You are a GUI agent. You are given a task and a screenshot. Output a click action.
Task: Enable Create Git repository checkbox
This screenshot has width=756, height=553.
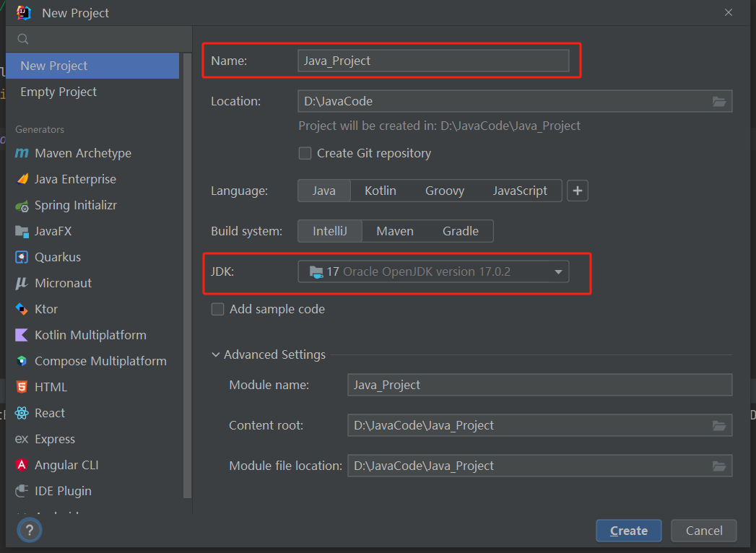[x=305, y=153]
